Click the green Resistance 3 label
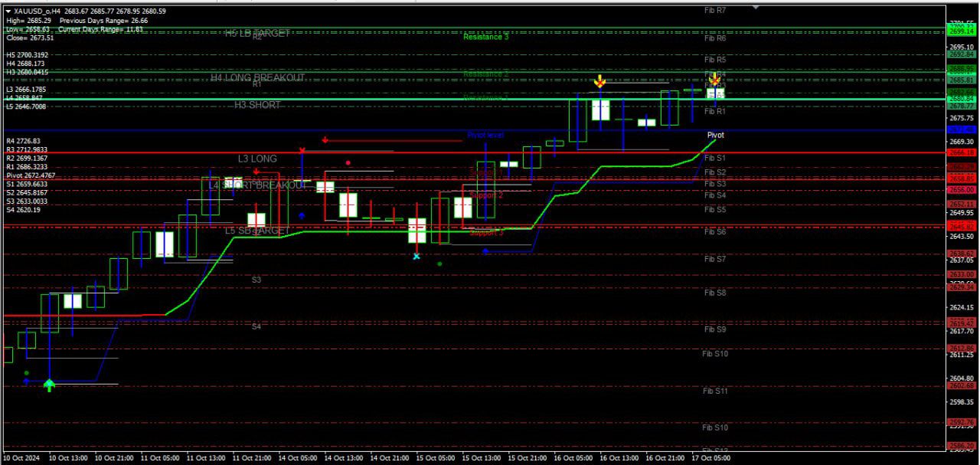980x465 pixels. point(486,37)
